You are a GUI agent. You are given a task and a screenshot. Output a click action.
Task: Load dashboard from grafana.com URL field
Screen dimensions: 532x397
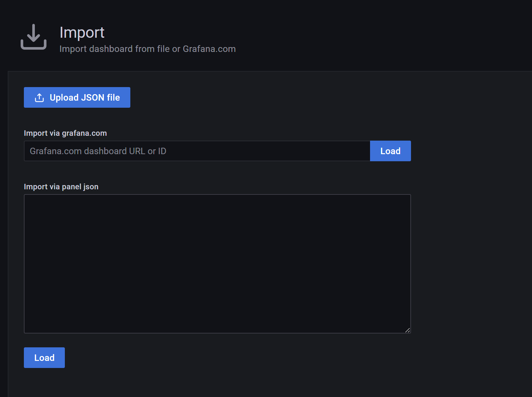390,151
